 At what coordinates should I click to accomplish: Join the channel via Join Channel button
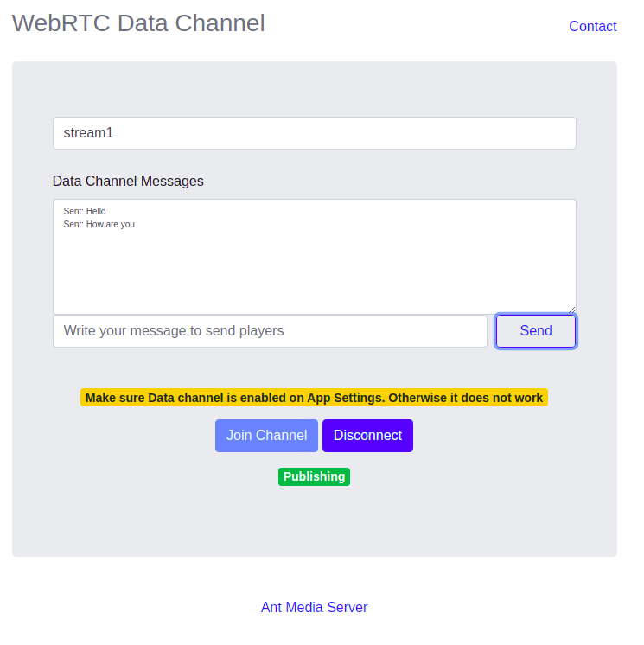click(x=266, y=436)
